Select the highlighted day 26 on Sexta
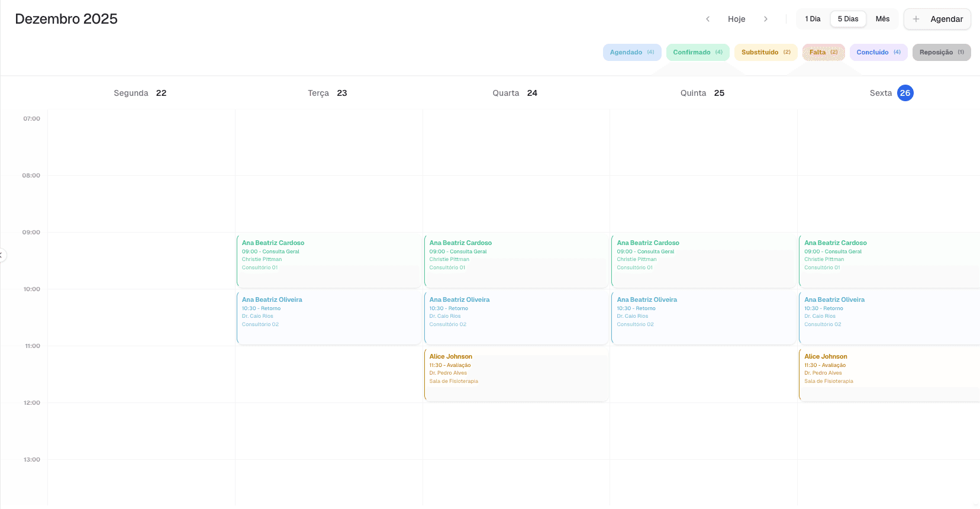The width and height of the screenshot is (980, 509). coord(905,93)
